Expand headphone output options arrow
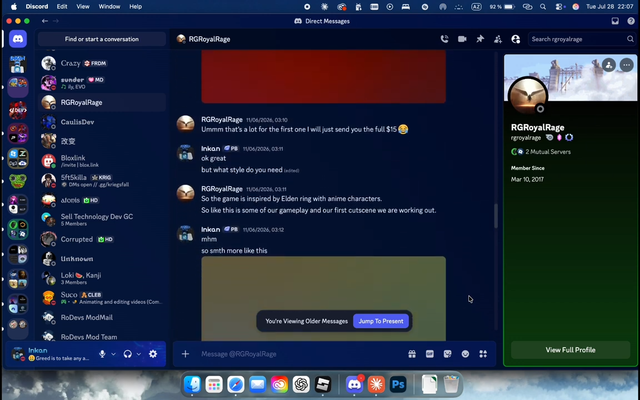The width and height of the screenshot is (640, 400). point(139,354)
